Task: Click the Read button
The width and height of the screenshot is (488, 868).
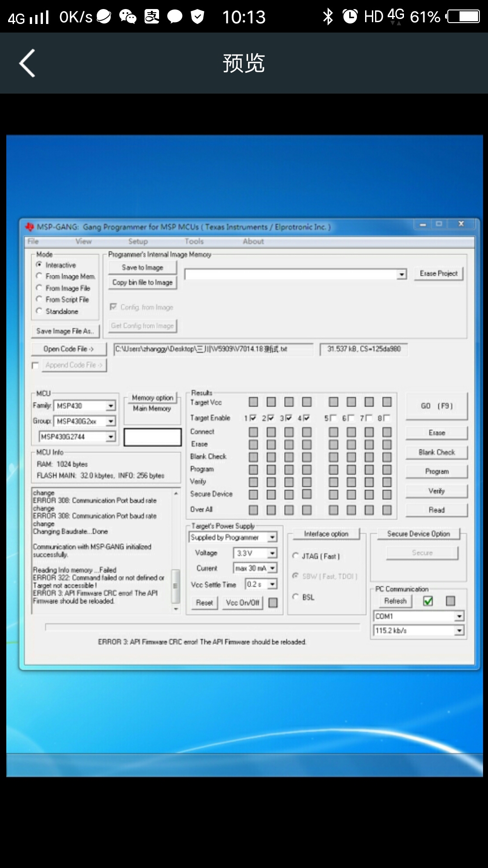Action: pos(436,510)
